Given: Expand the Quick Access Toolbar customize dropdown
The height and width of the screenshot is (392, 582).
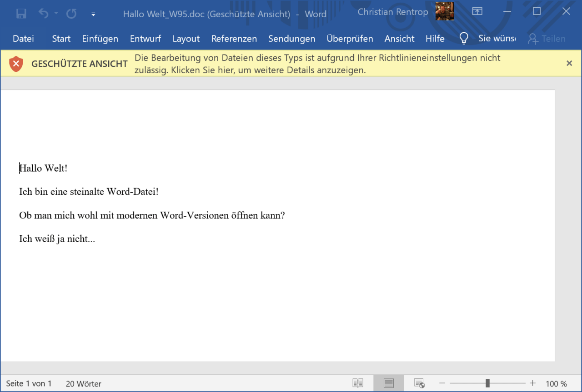Looking at the screenshot, I should coord(93,14).
